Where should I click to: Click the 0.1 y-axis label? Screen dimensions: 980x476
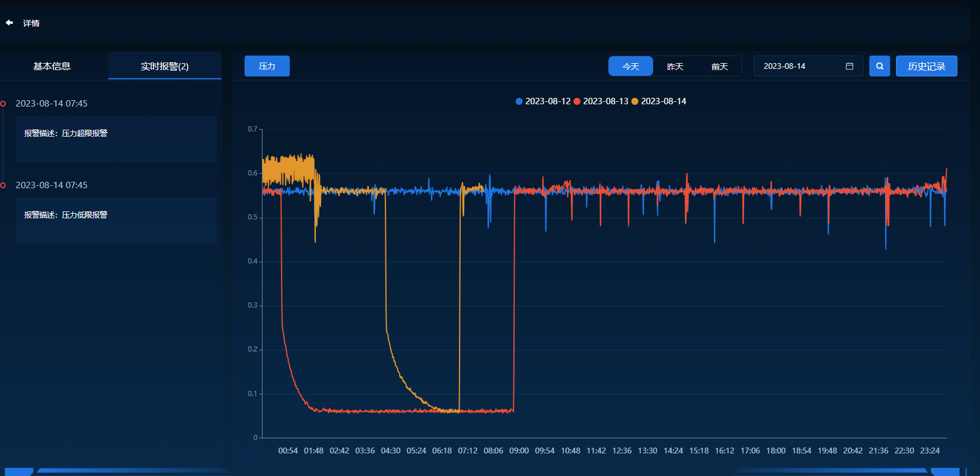click(x=253, y=394)
